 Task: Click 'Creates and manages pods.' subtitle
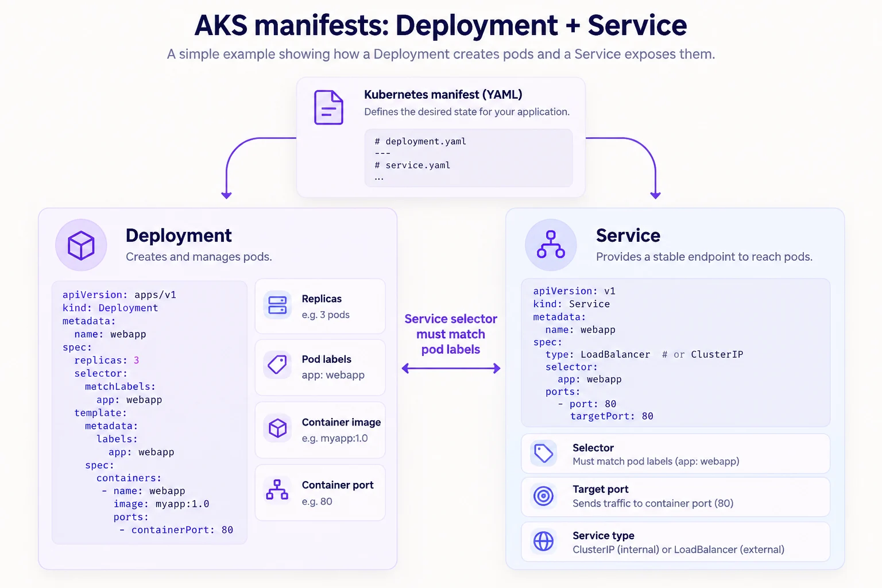pos(199,257)
